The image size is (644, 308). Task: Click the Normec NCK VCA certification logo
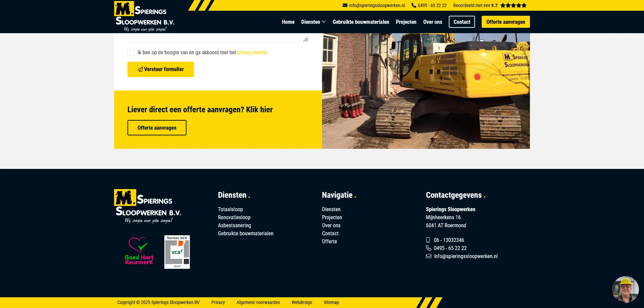coord(177,252)
